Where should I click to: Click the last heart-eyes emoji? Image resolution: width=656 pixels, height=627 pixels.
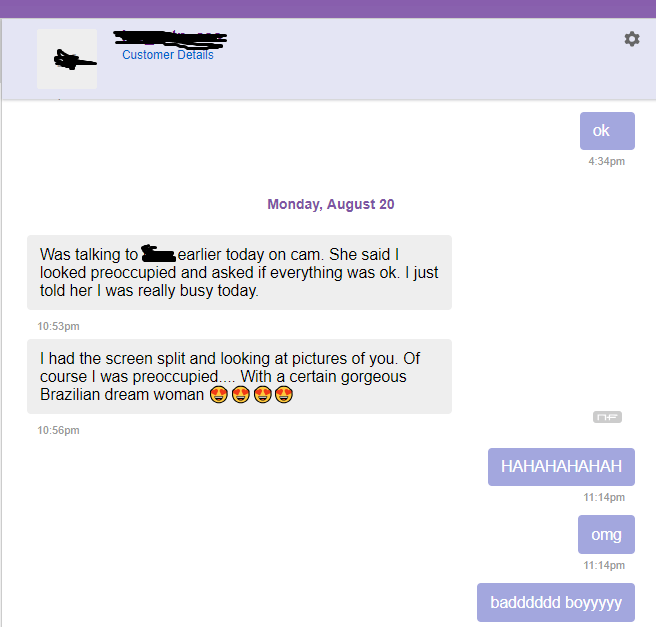pyautogui.click(x=284, y=394)
